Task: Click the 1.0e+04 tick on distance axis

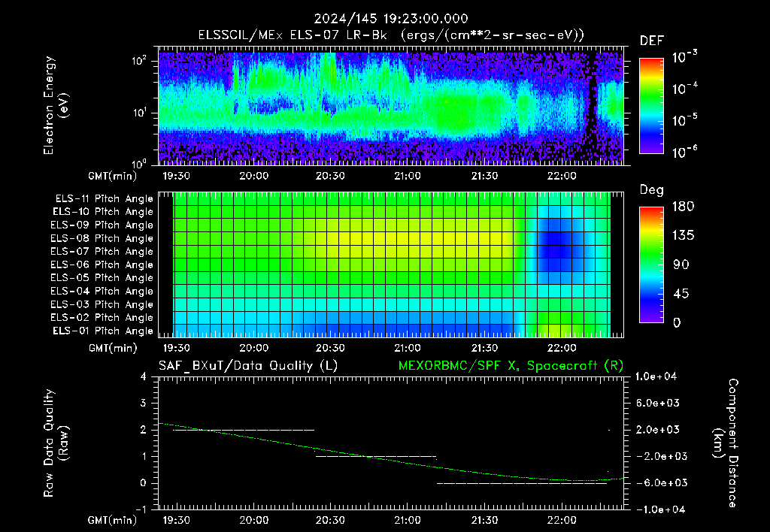Action: coord(656,376)
